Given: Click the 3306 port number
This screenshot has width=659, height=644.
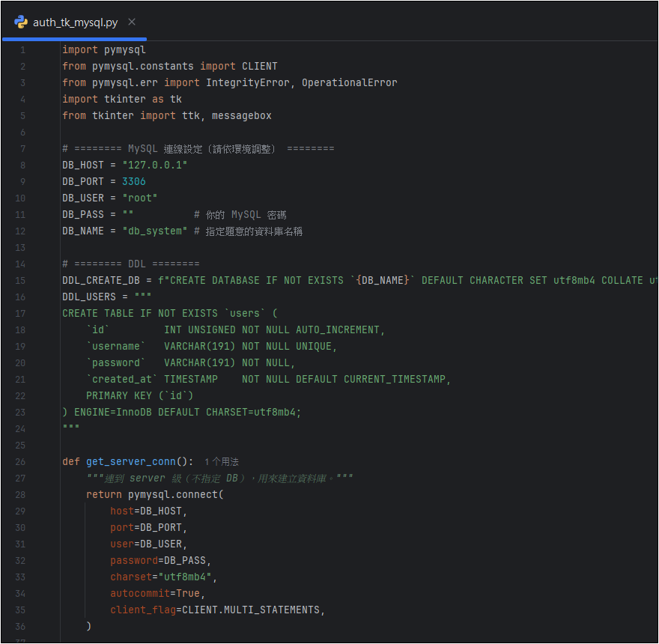Looking at the screenshot, I should (x=133, y=182).
